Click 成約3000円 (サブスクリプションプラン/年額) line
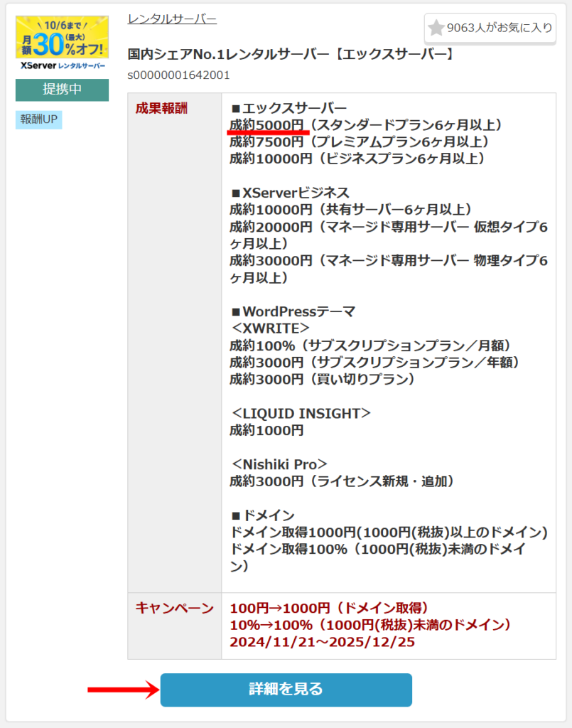572x728 pixels. coord(375,362)
